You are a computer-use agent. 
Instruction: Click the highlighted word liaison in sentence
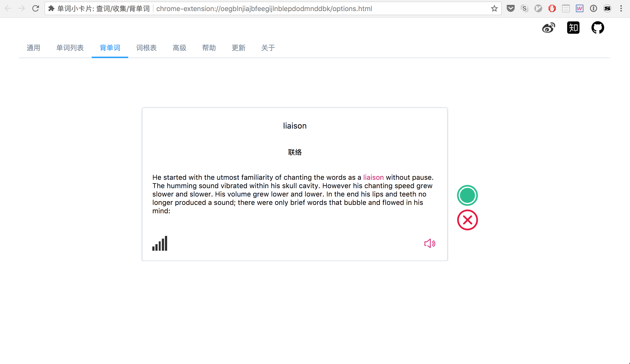click(x=373, y=177)
